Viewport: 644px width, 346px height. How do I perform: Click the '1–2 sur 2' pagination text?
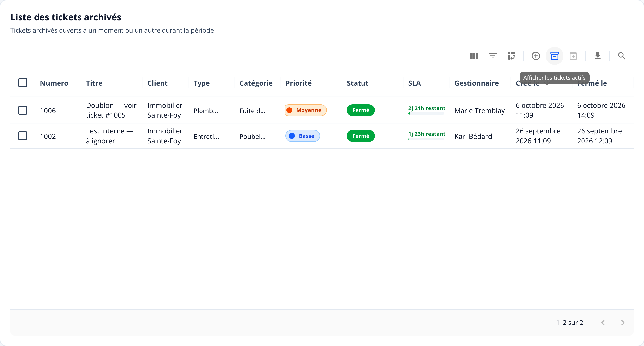(x=569, y=323)
